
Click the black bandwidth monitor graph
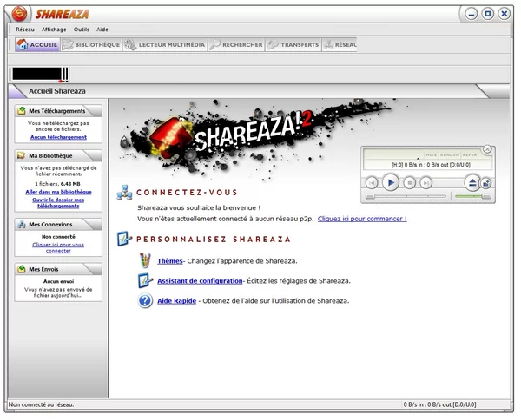(x=40, y=74)
